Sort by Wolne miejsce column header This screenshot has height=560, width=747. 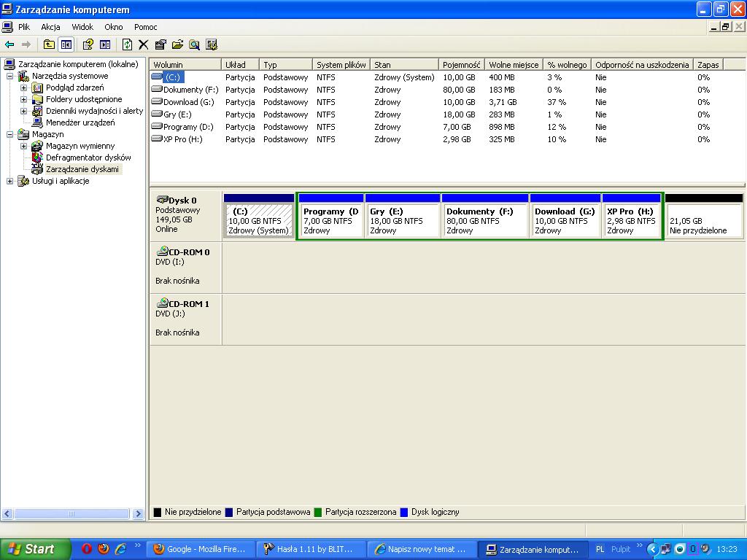tap(514, 65)
